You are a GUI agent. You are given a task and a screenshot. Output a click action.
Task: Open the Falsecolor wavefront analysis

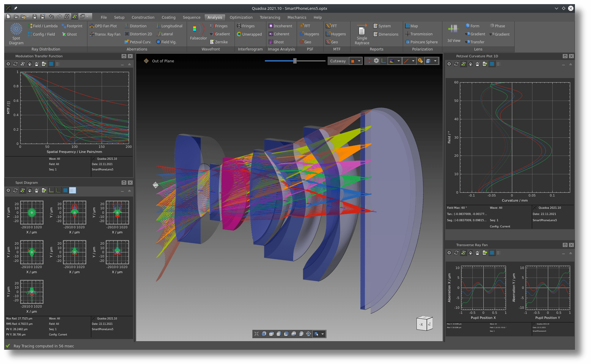coord(198,33)
